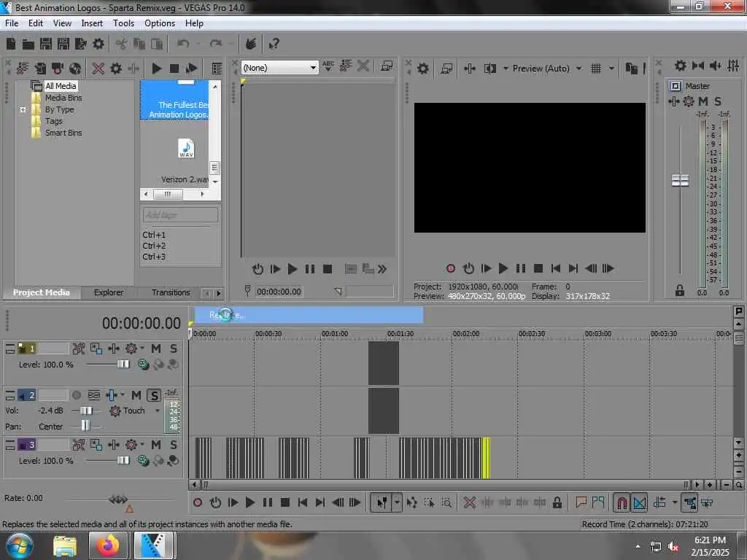The image size is (747, 560).
Task: Select the All Media bin
Action: [61, 86]
